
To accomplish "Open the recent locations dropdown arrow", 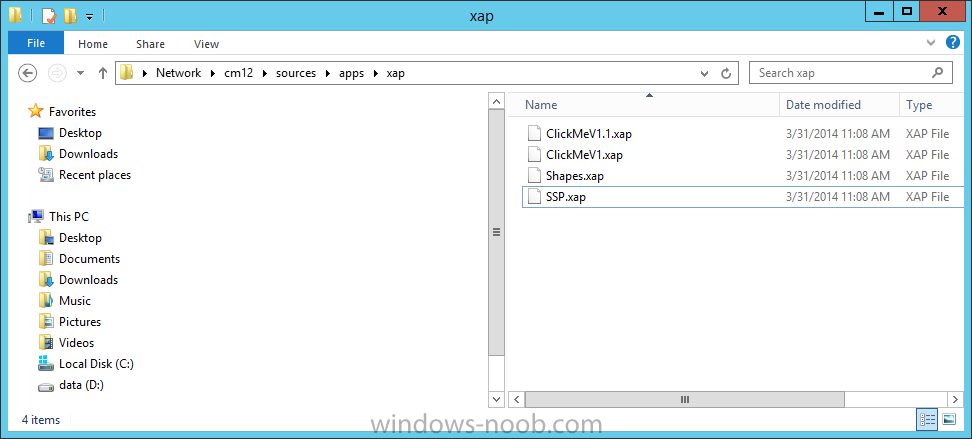I will click(80, 73).
